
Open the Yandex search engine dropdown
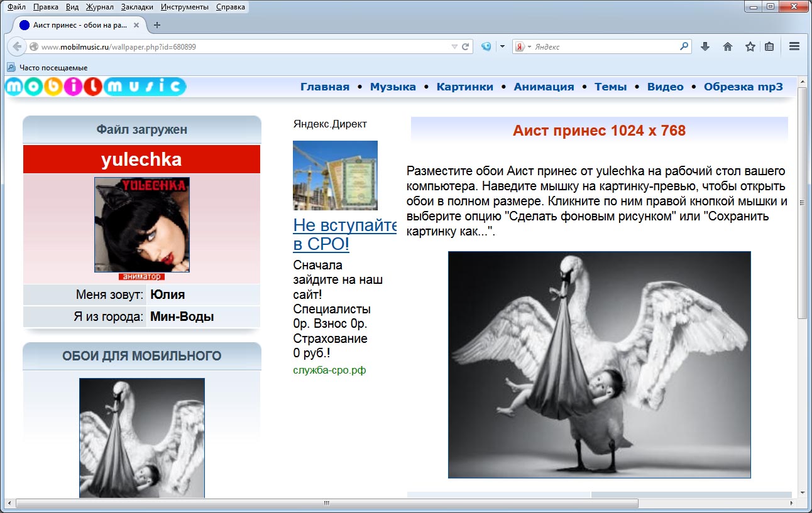coord(523,46)
